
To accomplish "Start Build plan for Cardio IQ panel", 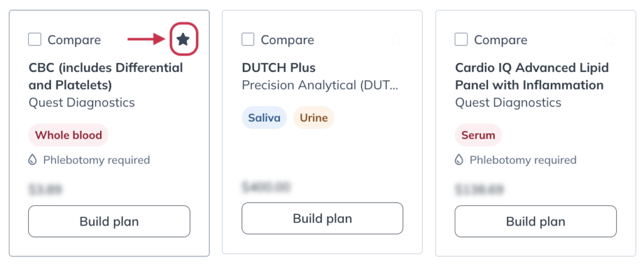I will pyautogui.click(x=536, y=222).
